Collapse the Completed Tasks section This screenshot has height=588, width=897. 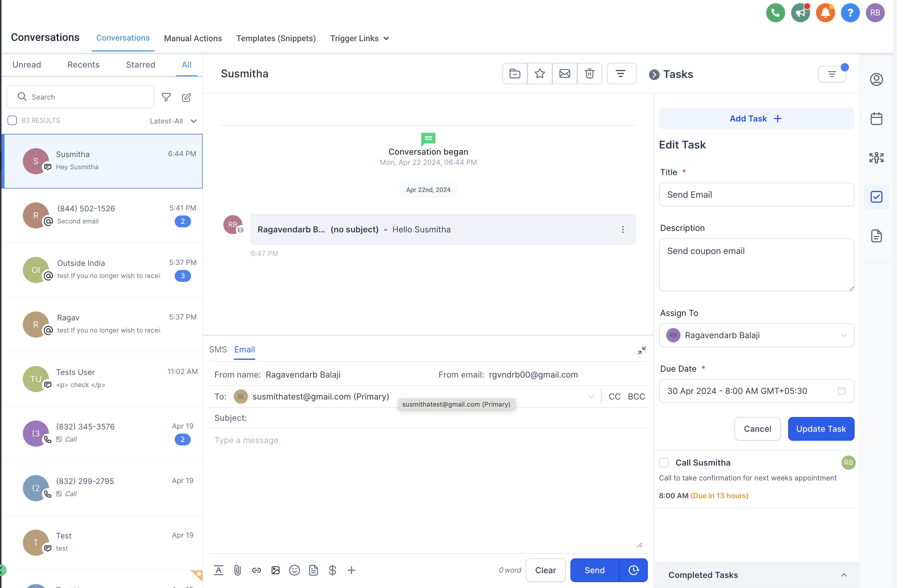(x=844, y=575)
